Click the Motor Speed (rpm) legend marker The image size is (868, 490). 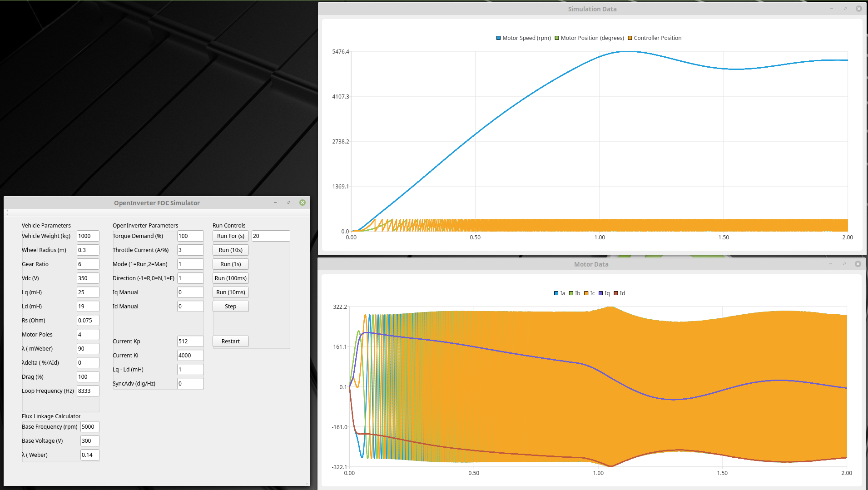(x=498, y=38)
